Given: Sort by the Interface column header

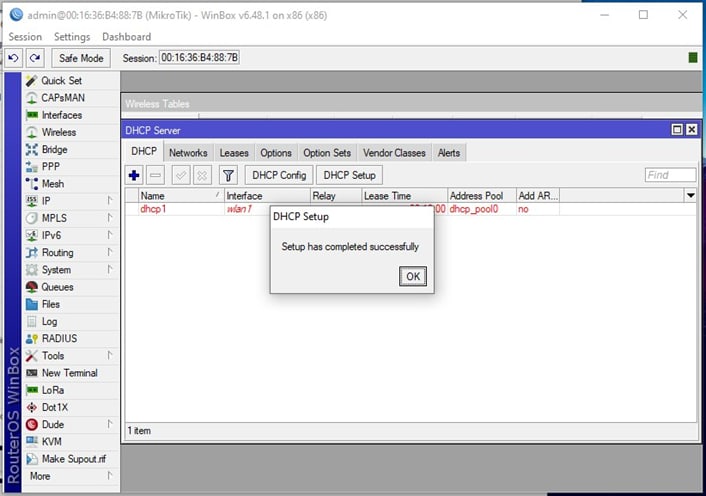Looking at the screenshot, I should pyautogui.click(x=267, y=195).
